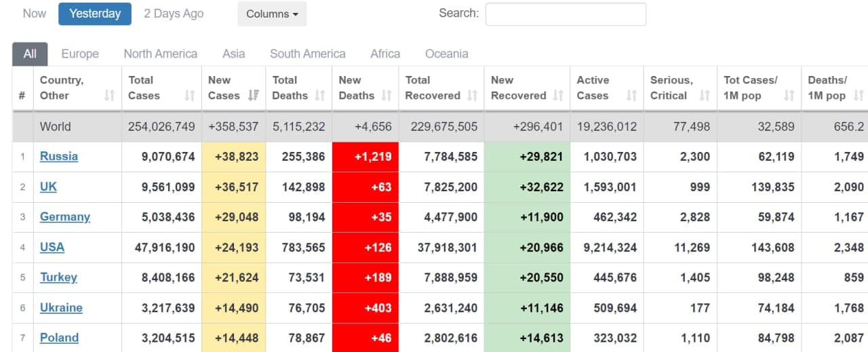
Task: Sort by Tot Cases/1M pop arrows
Action: click(x=789, y=96)
